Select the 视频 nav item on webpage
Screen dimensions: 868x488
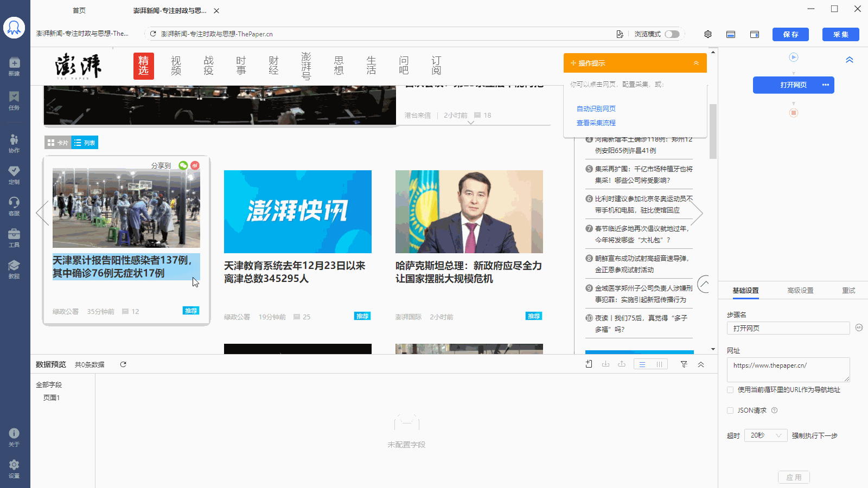coord(176,66)
